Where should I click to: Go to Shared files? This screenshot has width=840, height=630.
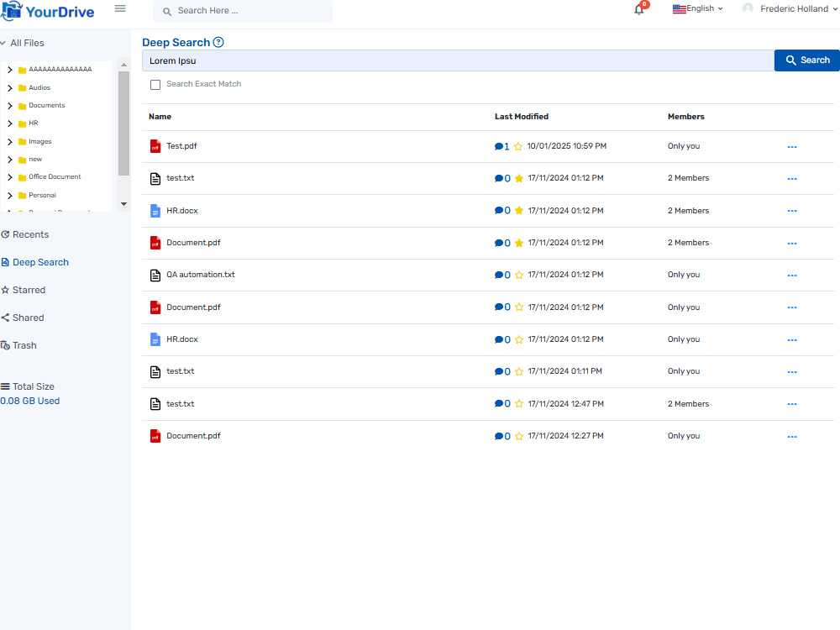pyautogui.click(x=23, y=318)
